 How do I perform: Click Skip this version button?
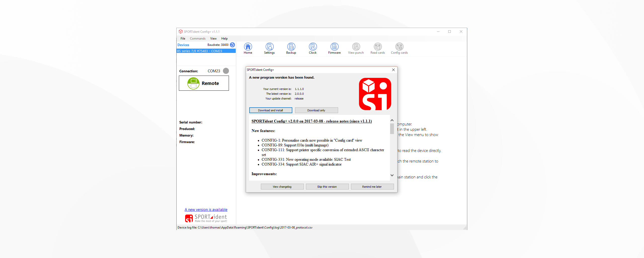click(327, 187)
